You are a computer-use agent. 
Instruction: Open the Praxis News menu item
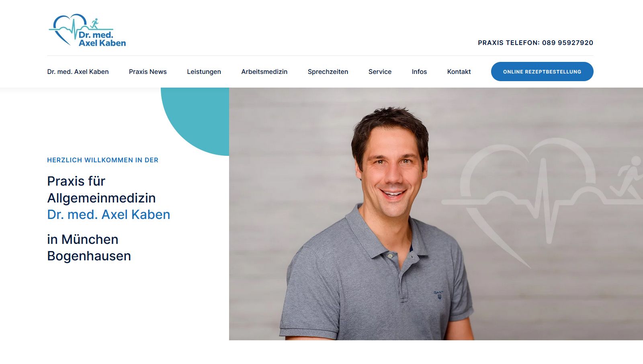(148, 72)
